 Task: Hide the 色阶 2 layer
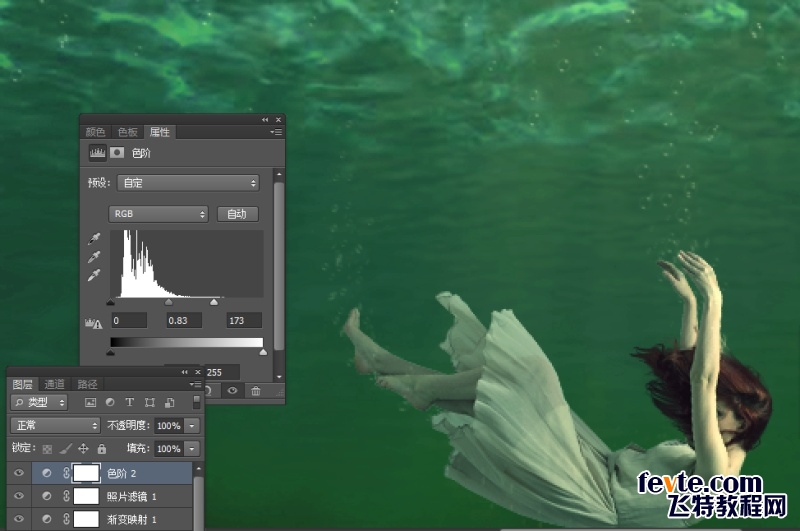20,472
